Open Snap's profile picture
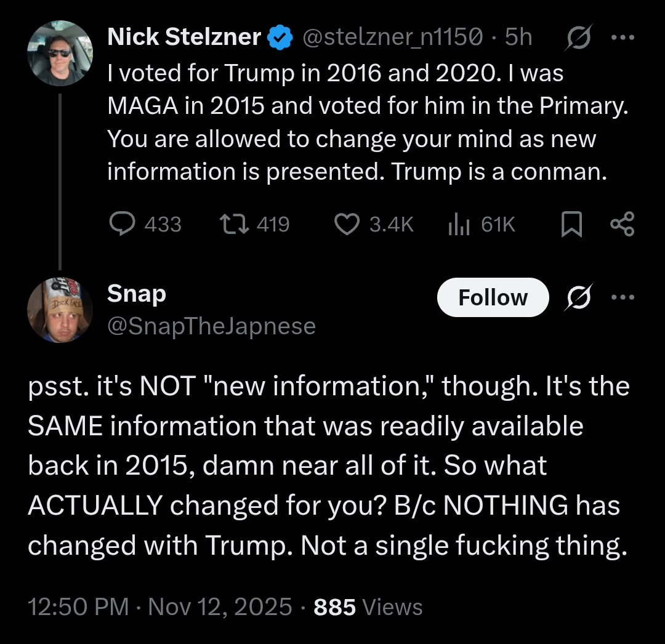665x644 pixels. point(60,310)
